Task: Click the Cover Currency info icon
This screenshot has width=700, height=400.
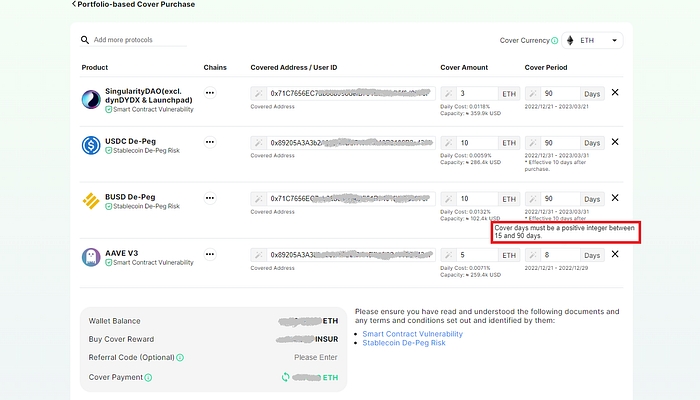Action: tap(555, 41)
